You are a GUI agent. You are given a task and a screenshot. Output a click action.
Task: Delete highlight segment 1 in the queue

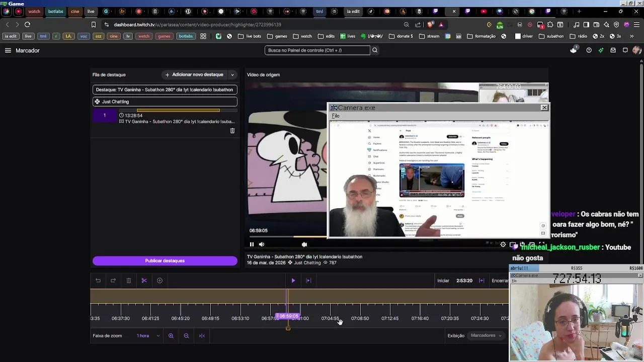(232, 131)
